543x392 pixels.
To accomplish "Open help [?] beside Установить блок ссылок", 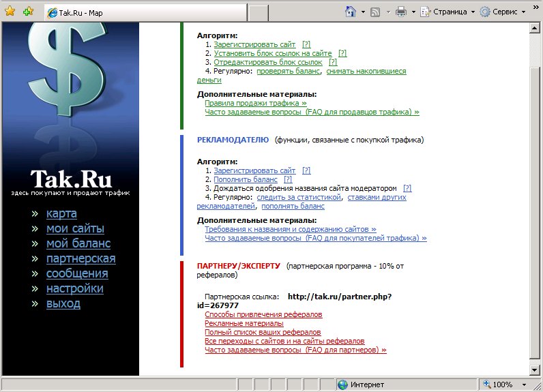I will point(342,53).
